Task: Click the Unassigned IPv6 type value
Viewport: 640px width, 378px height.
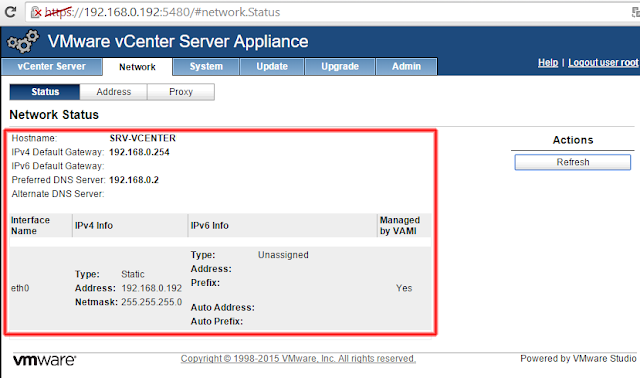Action: pyautogui.click(x=283, y=255)
